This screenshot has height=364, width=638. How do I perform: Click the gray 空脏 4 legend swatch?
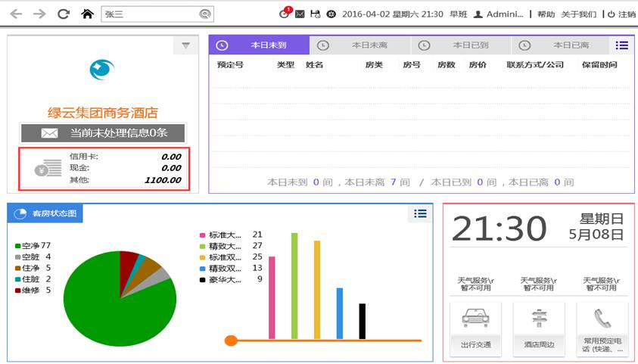pos(17,257)
